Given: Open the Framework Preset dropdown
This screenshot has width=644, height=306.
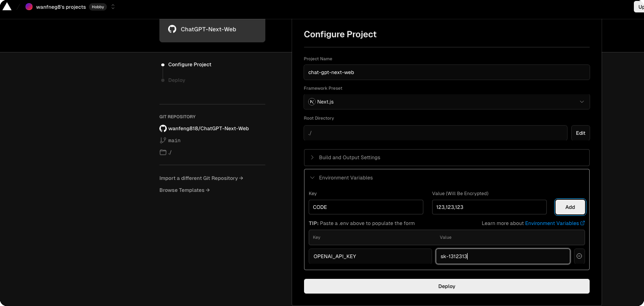Looking at the screenshot, I should [447, 102].
